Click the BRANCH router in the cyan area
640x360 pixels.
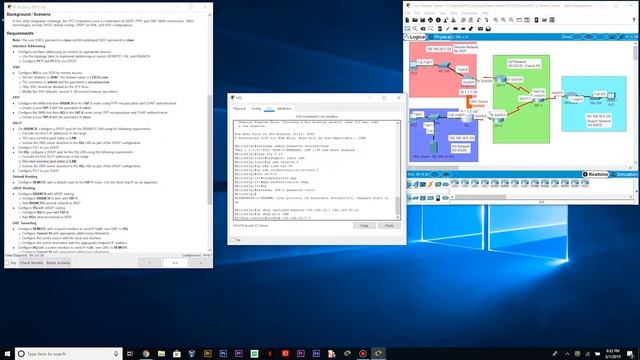pyautogui.click(x=571, y=95)
